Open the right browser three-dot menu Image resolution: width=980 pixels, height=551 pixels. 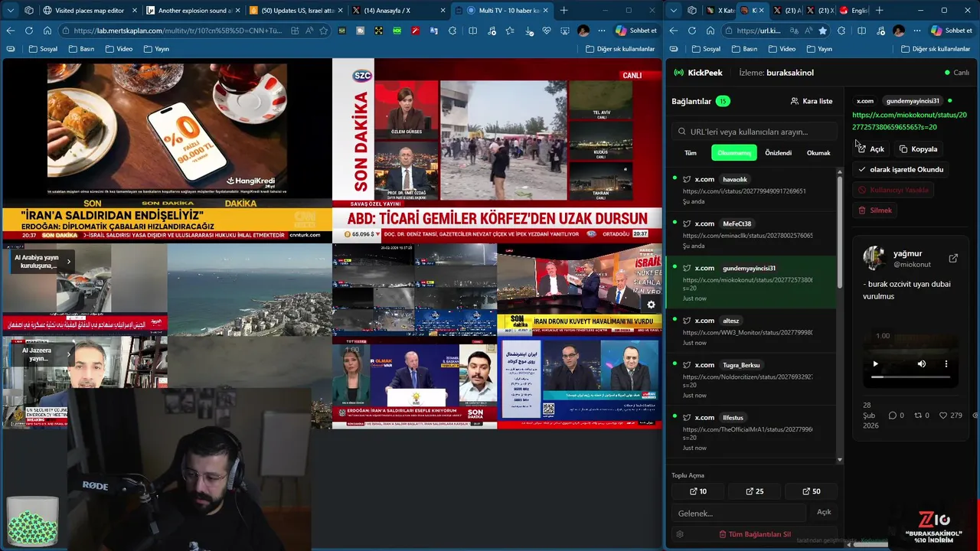(917, 31)
